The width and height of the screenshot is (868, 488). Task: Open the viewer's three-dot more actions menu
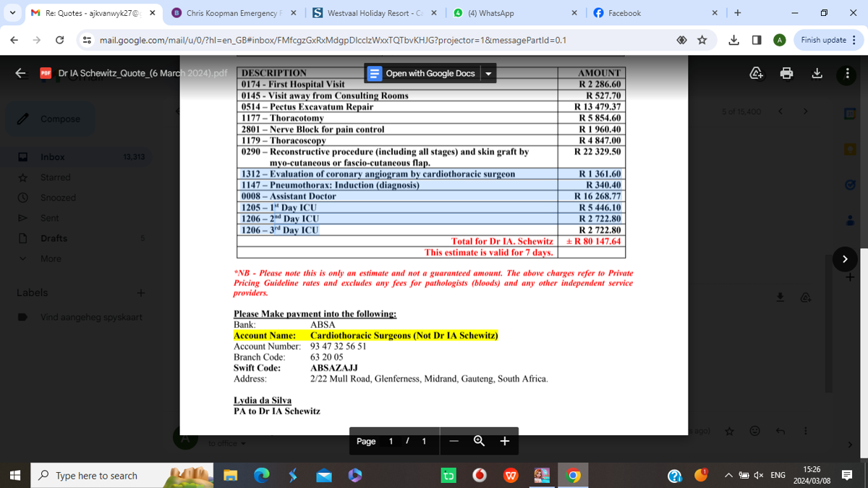[x=848, y=73]
